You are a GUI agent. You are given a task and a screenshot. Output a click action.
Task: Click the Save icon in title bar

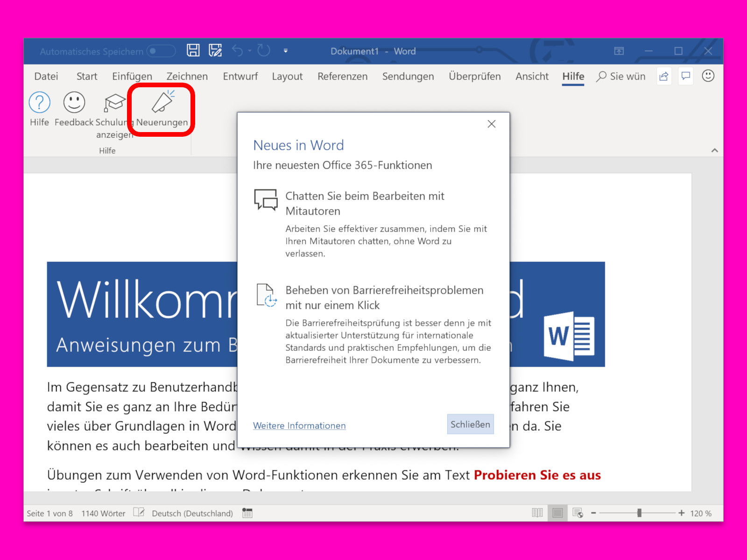coord(193,50)
